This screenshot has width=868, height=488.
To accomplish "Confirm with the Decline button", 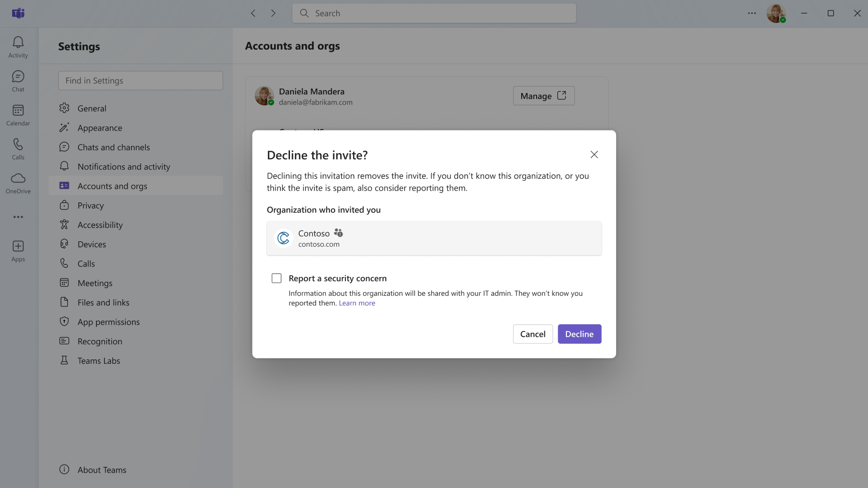I will pos(579,334).
